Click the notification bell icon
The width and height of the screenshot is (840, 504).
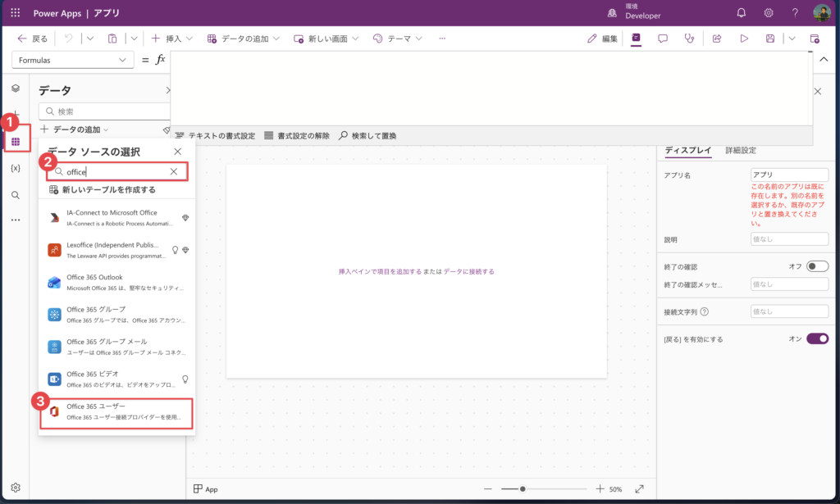point(742,13)
